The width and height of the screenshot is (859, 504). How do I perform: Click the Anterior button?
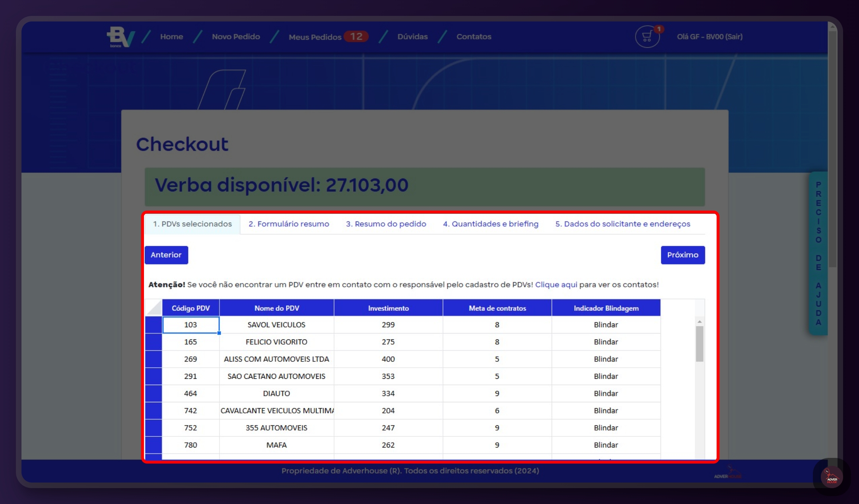pos(166,255)
